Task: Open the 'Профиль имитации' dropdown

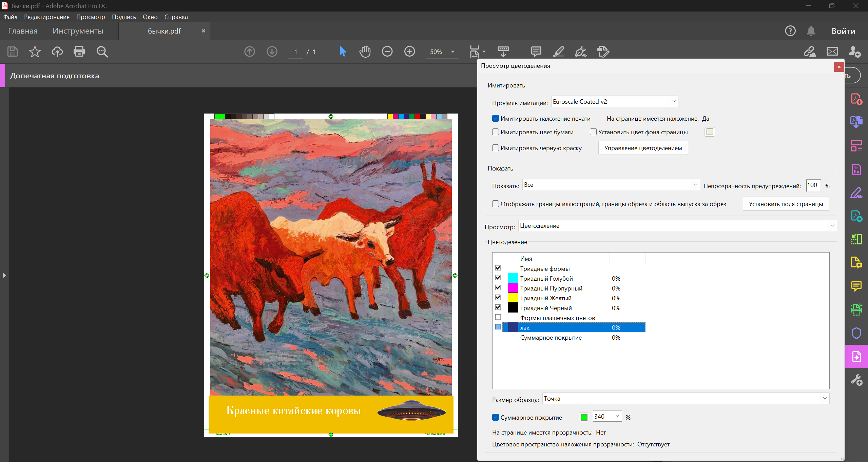Action: pos(615,101)
